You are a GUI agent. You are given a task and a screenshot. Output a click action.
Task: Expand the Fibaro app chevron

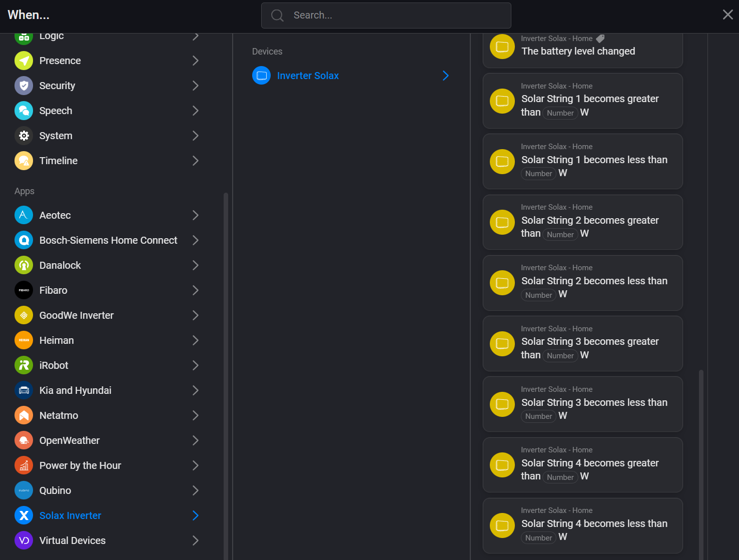click(x=196, y=290)
